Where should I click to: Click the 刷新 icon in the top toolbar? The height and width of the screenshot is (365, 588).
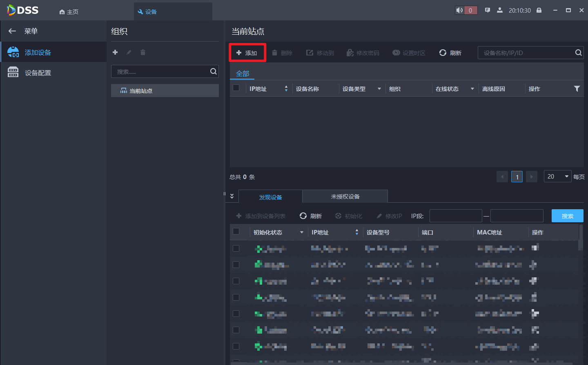coord(443,53)
